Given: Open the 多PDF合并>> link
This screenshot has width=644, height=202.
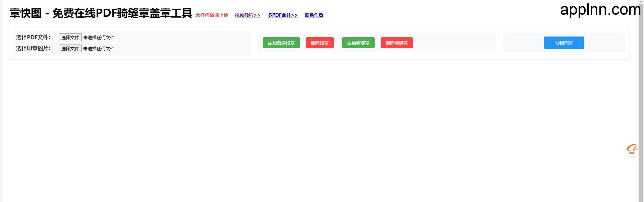Looking at the screenshot, I should [x=282, y=15].
